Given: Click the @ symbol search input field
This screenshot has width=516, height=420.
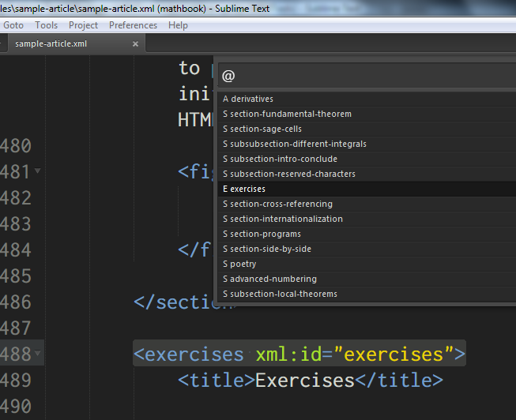Looking at the screenshot, I should tap(367, 76).
